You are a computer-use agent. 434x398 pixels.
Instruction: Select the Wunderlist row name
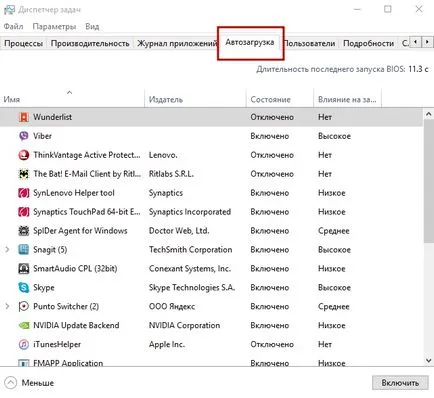click(x=52, y=117)
